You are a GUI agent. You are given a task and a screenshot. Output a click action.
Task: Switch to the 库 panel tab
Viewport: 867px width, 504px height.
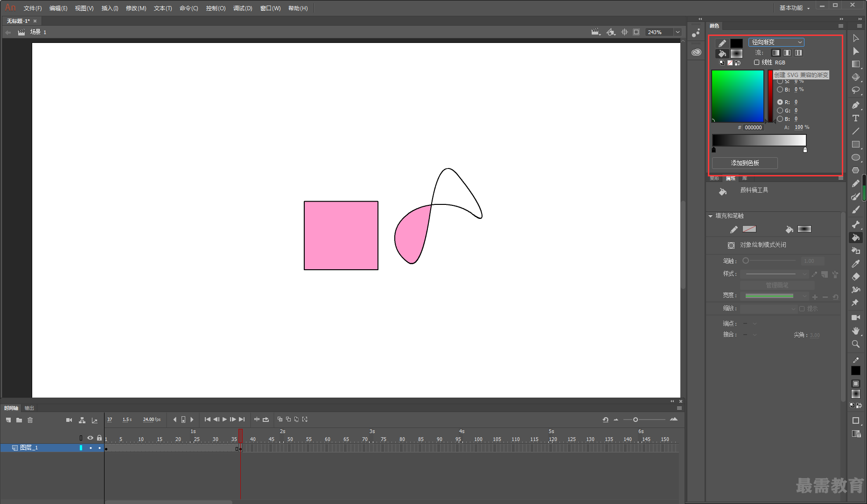pyautogui.click(x=745, y=178)
